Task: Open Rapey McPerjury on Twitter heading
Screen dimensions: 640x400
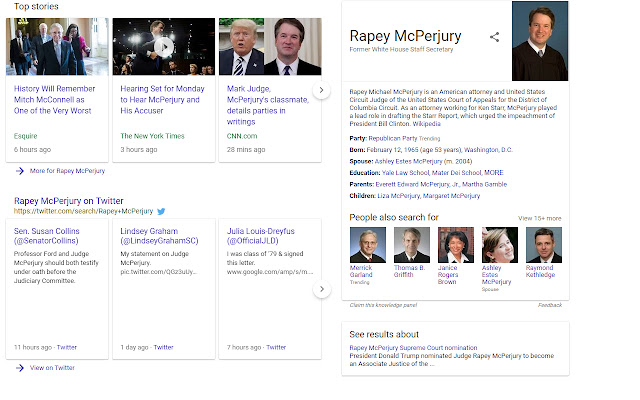Action: point(69,201)
